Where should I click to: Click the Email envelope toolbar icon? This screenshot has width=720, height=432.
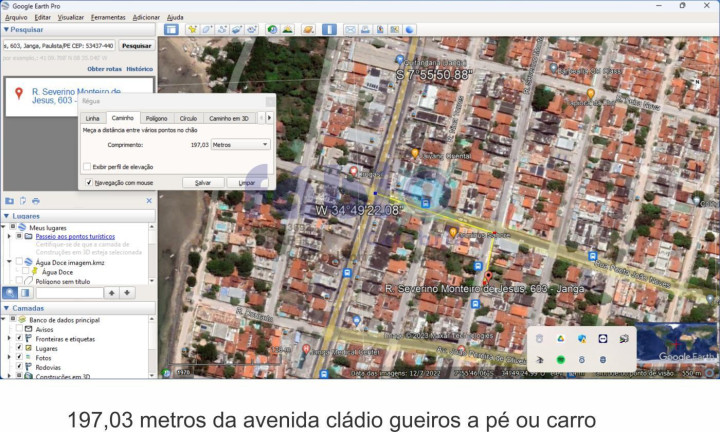350,29
